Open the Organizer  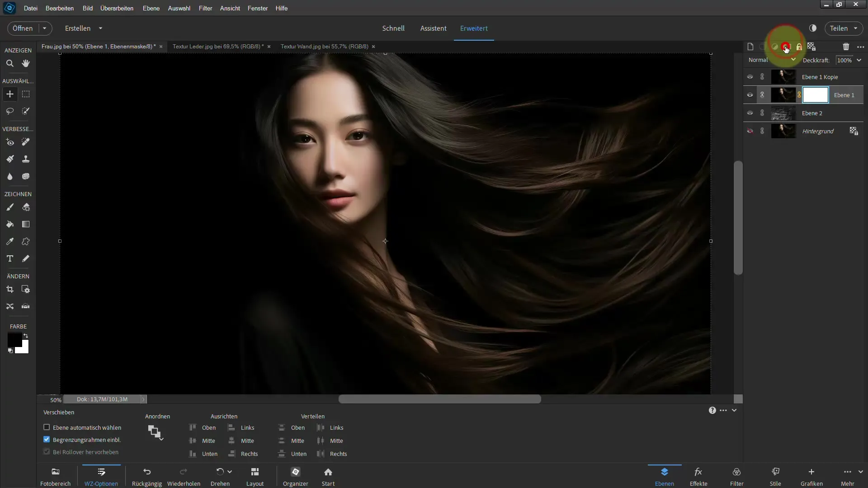tap(296, 477)
